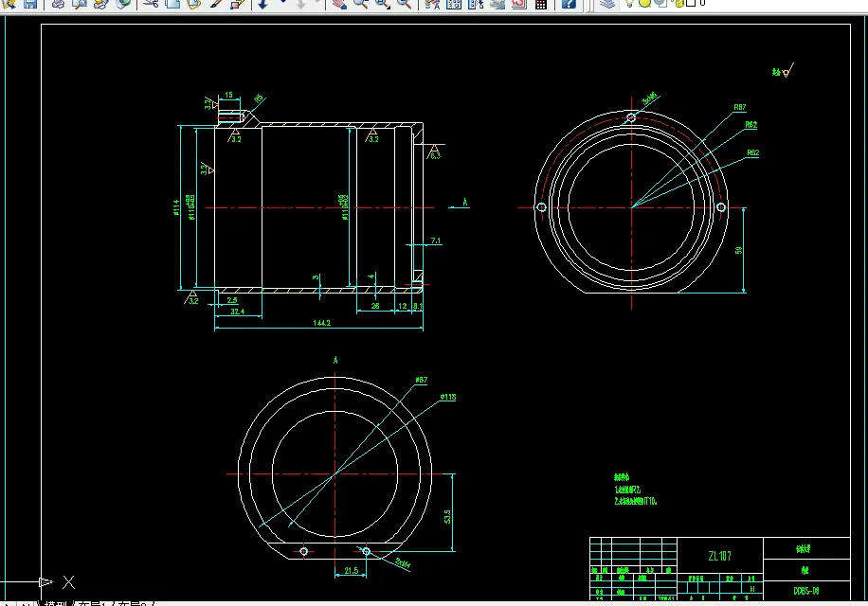Click the Paste clipboard icon
Screen dimensions: 868x606
193,4
